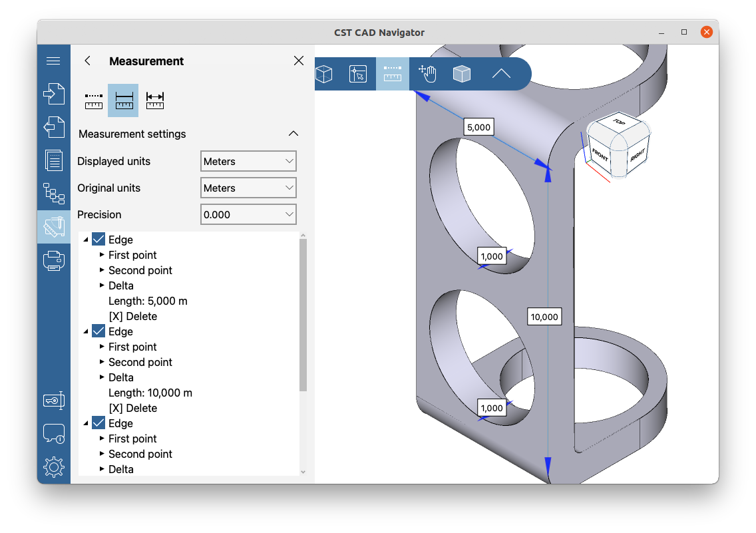Click the scrollbar down arrow in the measurement list

(303, 472)
